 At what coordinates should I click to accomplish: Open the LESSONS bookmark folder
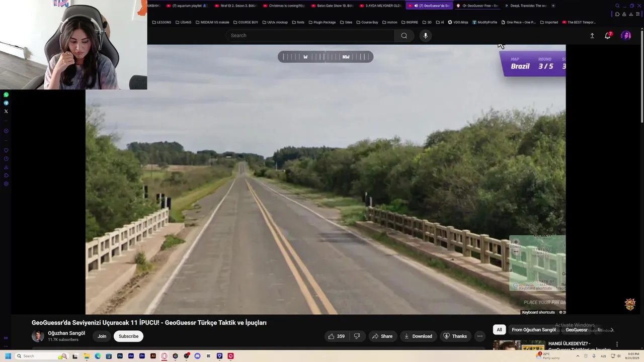(x=162, y=22)
